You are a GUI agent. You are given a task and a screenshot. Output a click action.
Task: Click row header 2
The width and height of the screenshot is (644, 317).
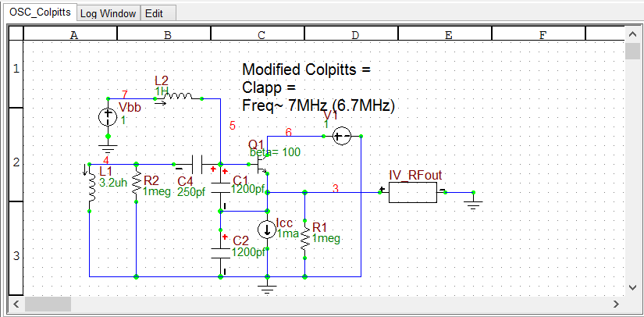pos(16,155)
